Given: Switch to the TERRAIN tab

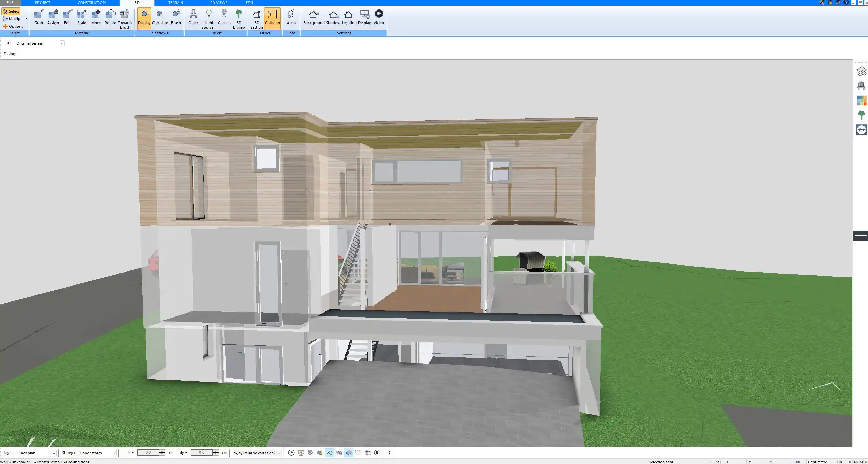Looking at the screenshot, I should tap(176, 3).
